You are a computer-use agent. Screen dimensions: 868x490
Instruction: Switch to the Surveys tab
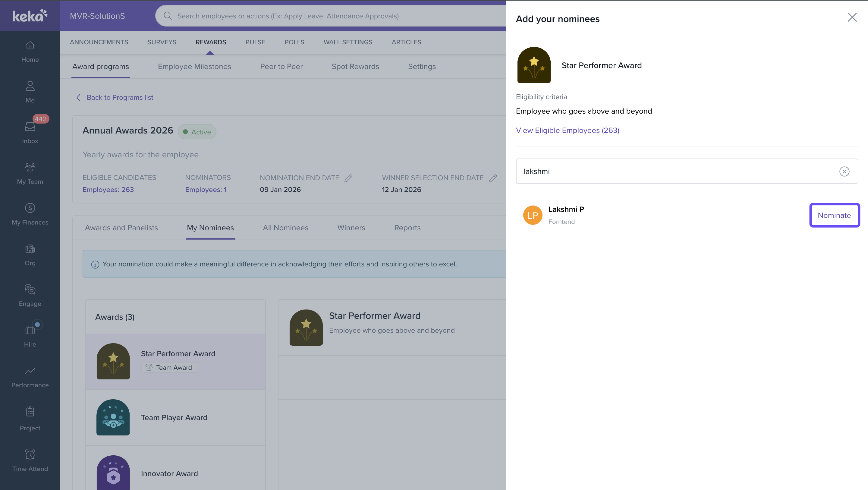162,42
